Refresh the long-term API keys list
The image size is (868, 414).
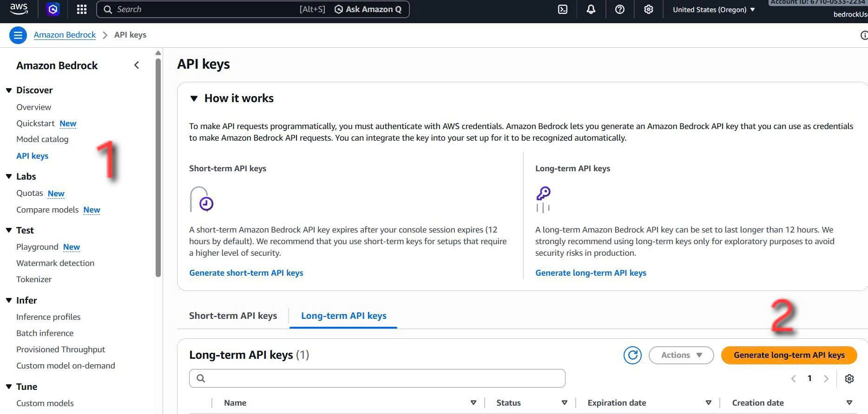pos(632,355)
